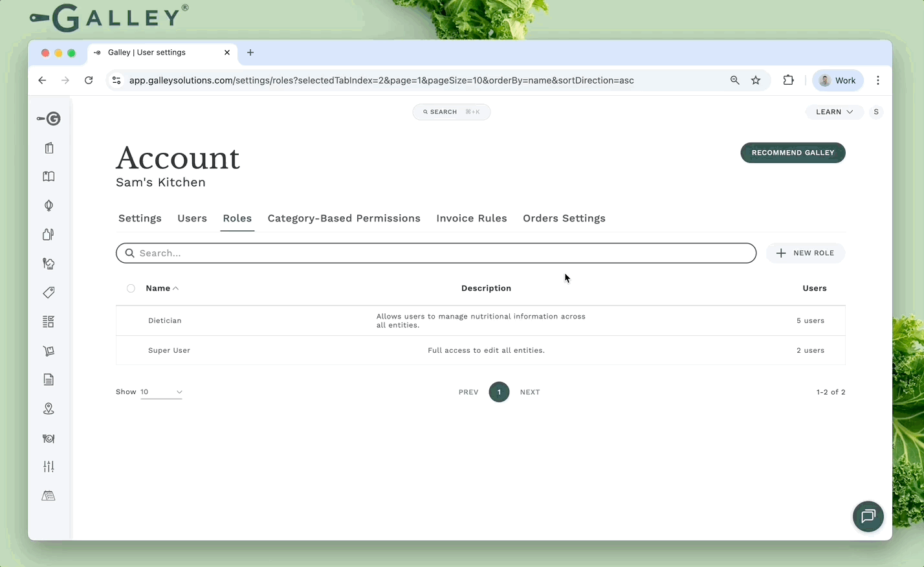Open the Galley logo home icon in sidebar

coord(49,118)
